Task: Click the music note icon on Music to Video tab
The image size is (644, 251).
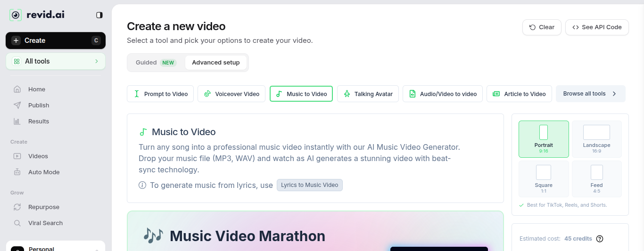Action: [279, 94]
